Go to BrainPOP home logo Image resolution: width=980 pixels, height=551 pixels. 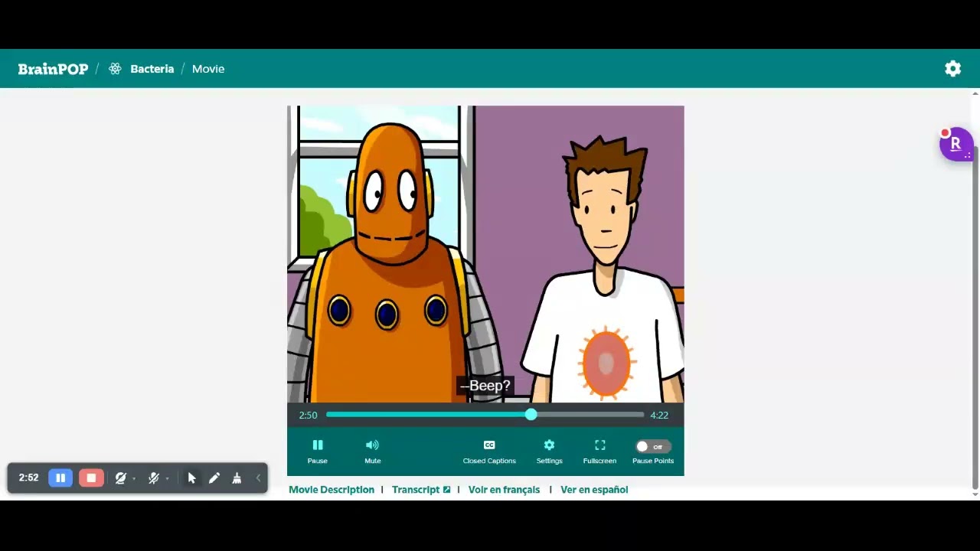click(53, 69)
